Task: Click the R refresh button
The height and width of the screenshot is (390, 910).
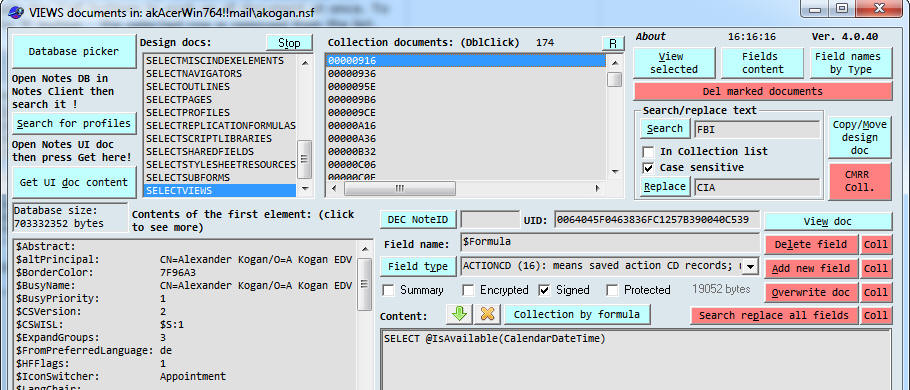Action: (613, 44)
